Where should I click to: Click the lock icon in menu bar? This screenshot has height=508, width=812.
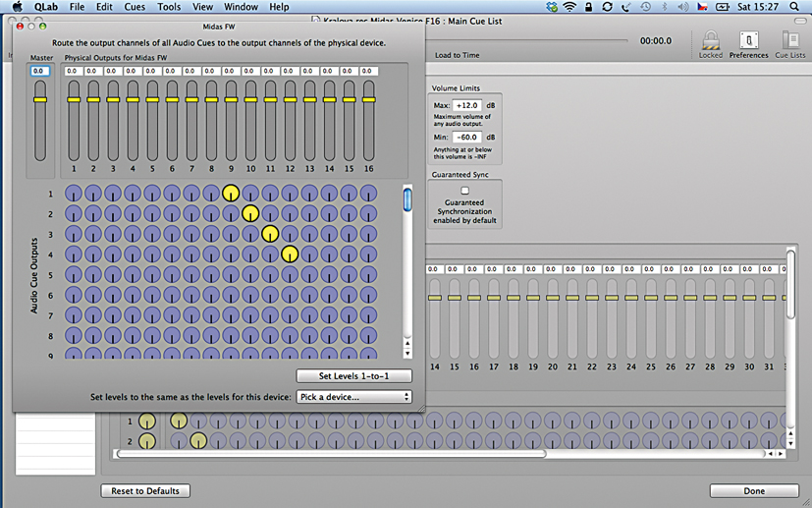click(589, 7)
